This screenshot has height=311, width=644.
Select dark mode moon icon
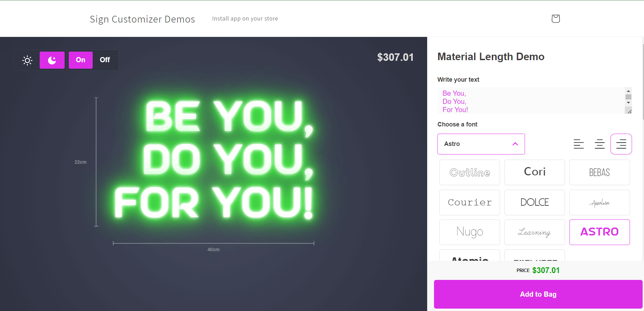click(x=52, y=60)
